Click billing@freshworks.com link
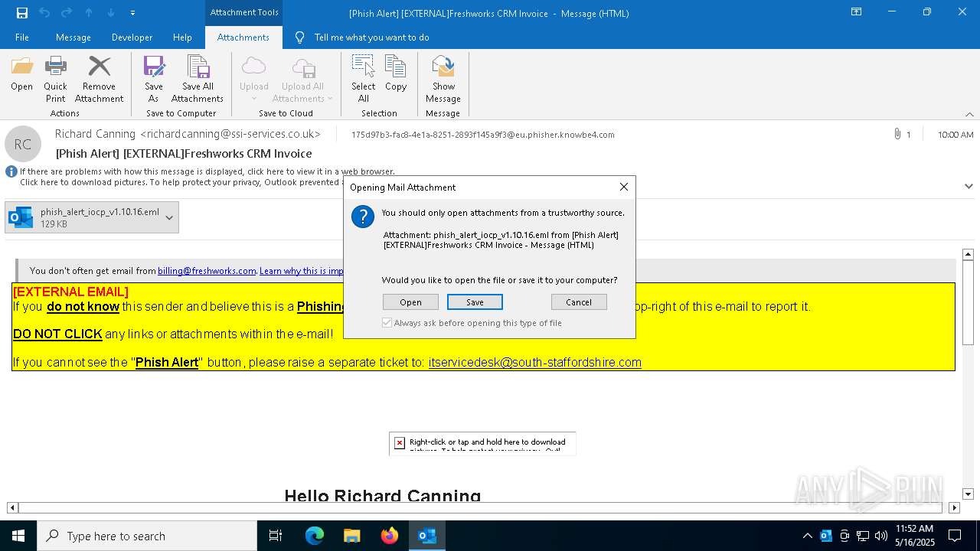Screen dimensions: 980x551 (x=207, y=271)
